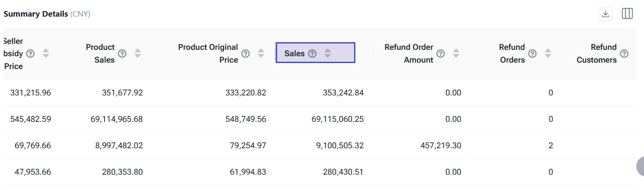Sort rows by Refund Orders arrows

548,53
